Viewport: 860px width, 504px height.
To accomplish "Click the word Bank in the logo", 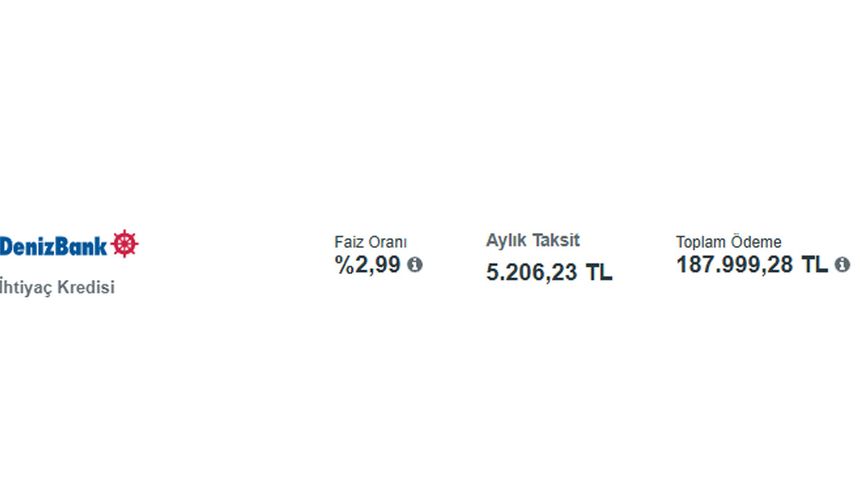I will pos(82,245).
